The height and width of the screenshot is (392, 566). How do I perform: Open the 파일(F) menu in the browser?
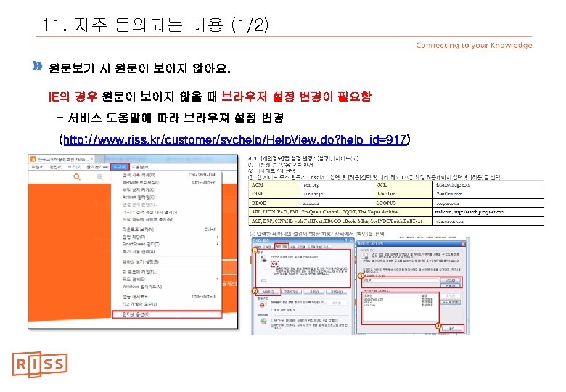pos(38,167)
